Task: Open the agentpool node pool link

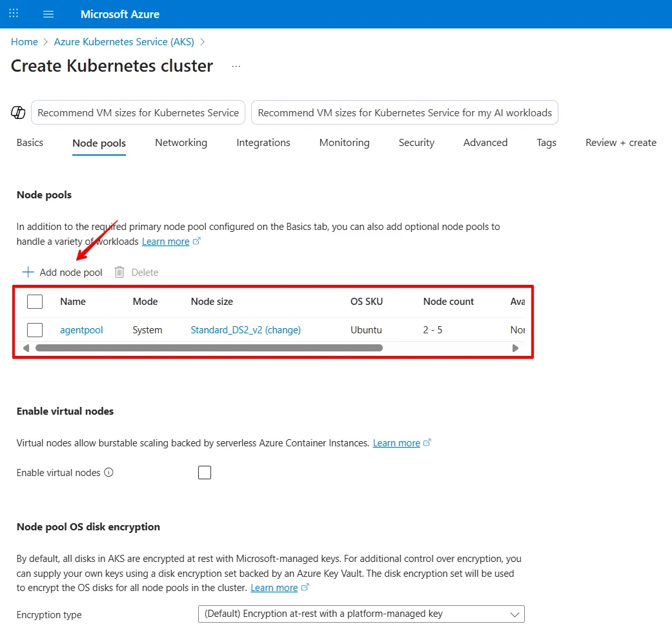Action: click(81, 329)
